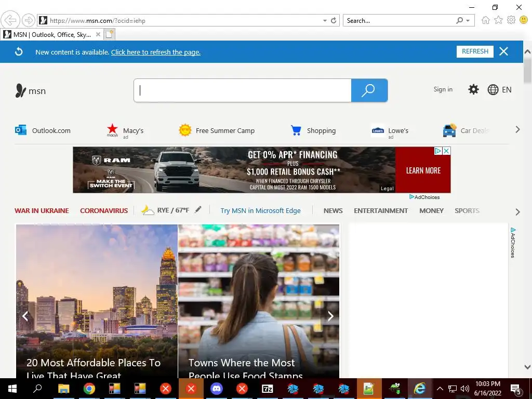The image size is (532, 399).
Task: Click the smiley feedback icon
Action: coord(524,20)
